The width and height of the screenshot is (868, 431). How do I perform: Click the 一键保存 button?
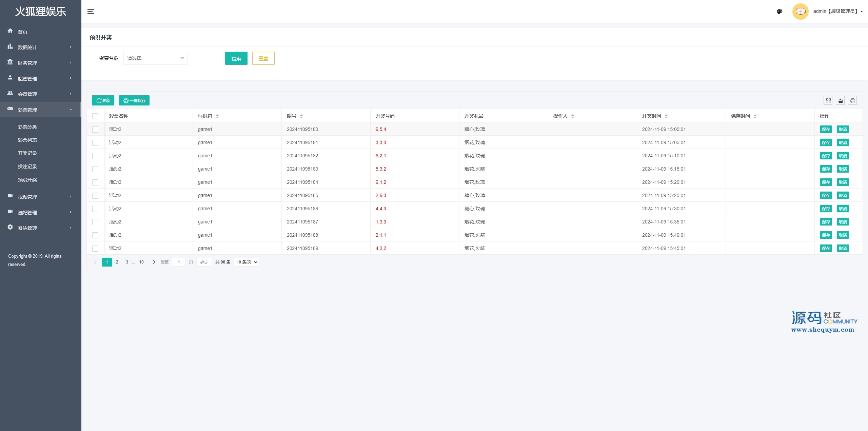[134, 101]
